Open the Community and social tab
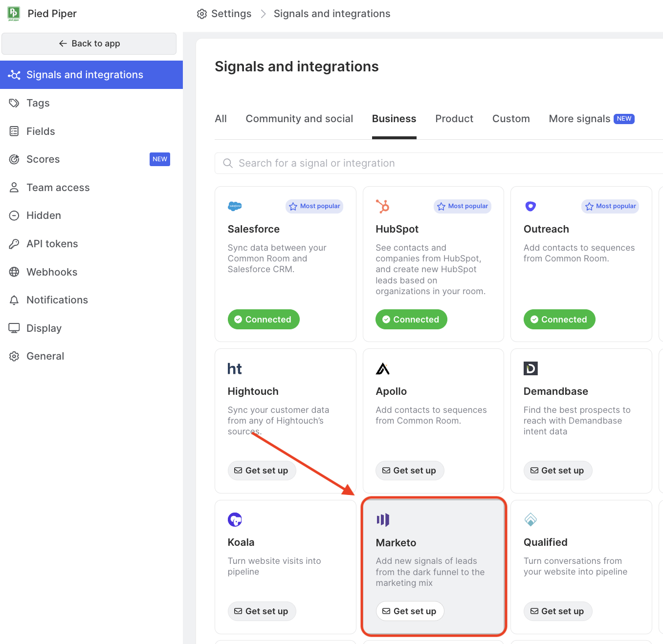663x644 pixels. (x=299, y=119)
